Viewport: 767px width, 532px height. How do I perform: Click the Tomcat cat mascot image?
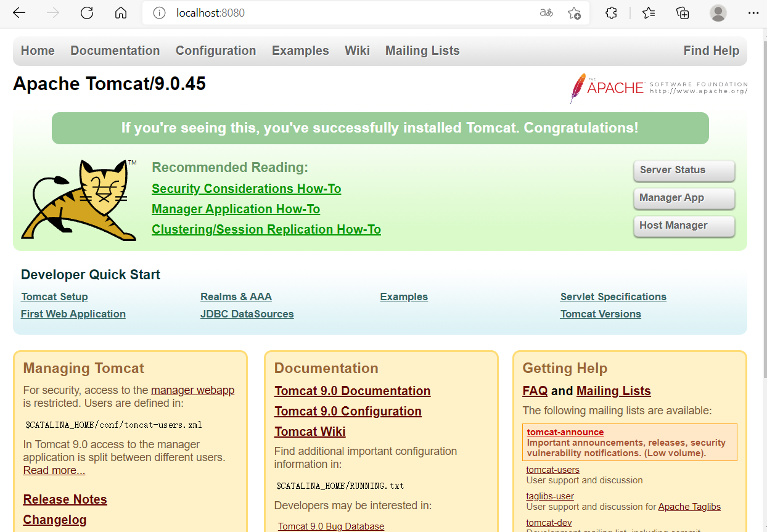[x=79, y=200]
